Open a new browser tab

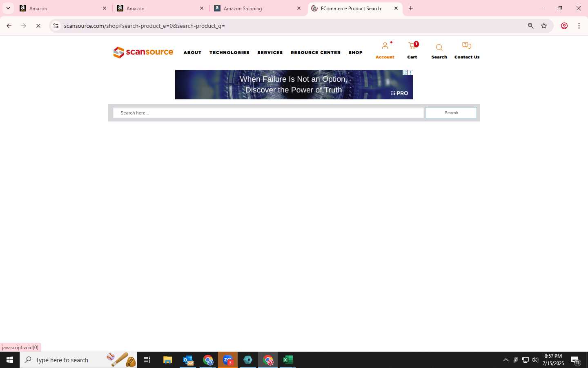411,8
